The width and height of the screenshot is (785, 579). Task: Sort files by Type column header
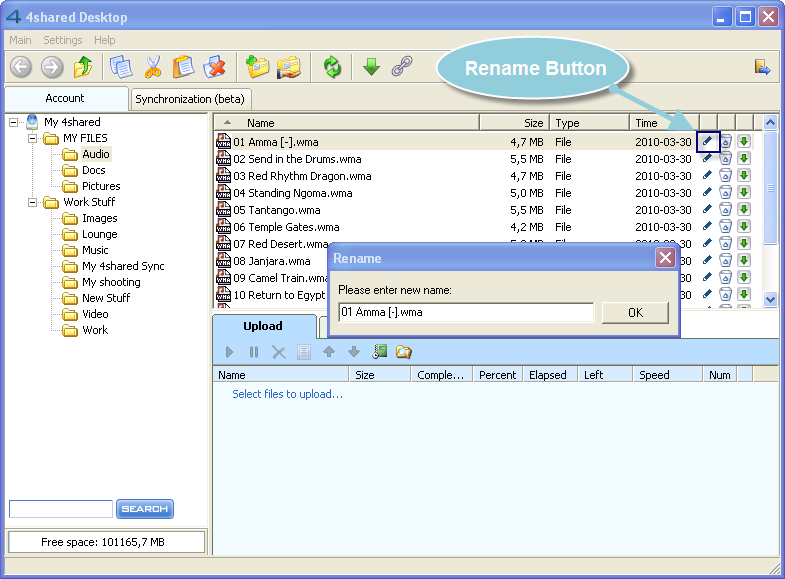(590, 123)
